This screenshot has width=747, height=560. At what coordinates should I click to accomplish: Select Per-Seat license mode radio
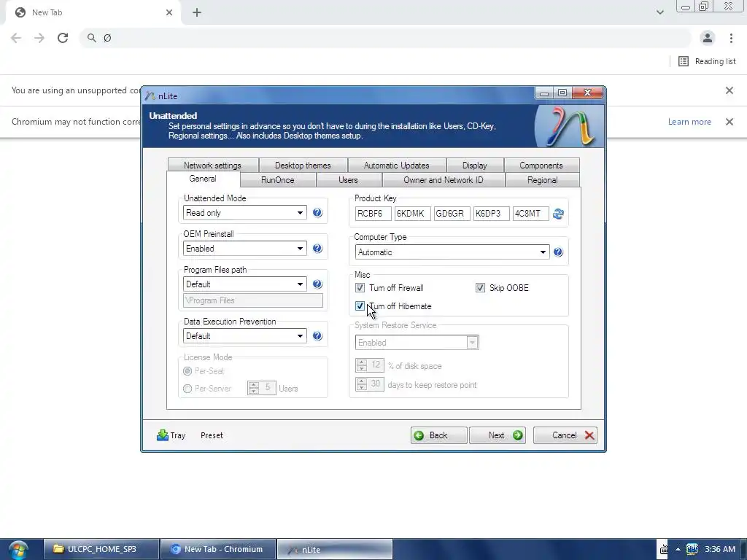pyautogui.click(x=187, y=371)
